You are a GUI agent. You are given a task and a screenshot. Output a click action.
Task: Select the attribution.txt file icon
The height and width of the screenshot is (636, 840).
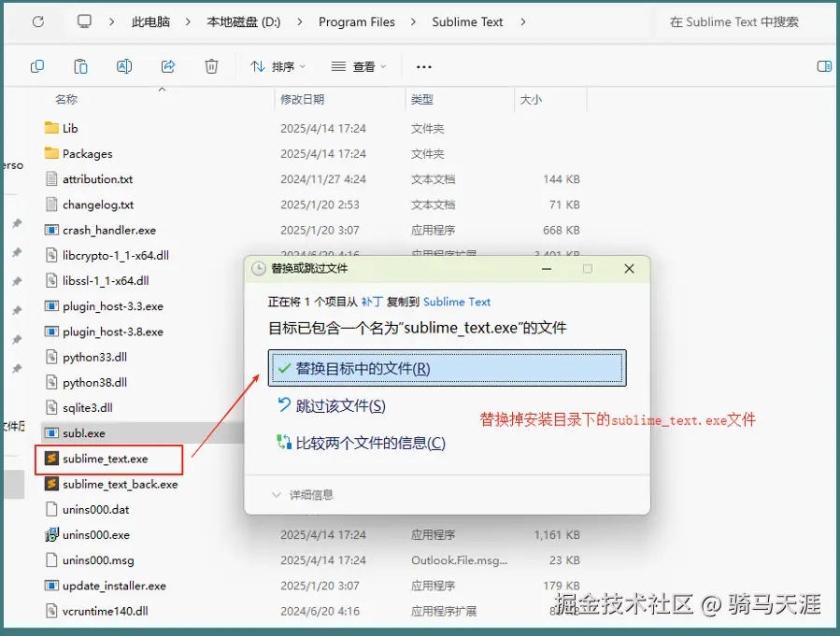(51, 178)
